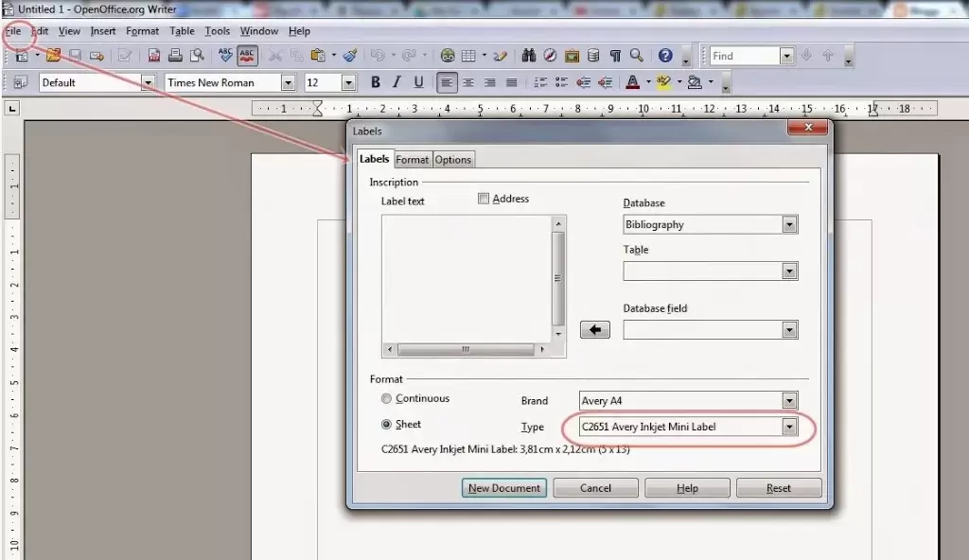Open a file using the folder icon
Screen dimensions: 969x560
53,56
